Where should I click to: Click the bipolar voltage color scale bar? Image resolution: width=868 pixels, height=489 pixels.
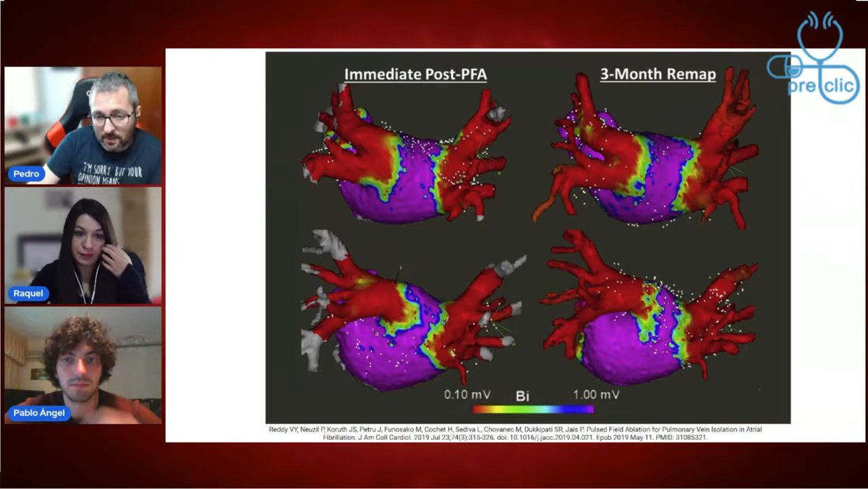coord(532,409)
